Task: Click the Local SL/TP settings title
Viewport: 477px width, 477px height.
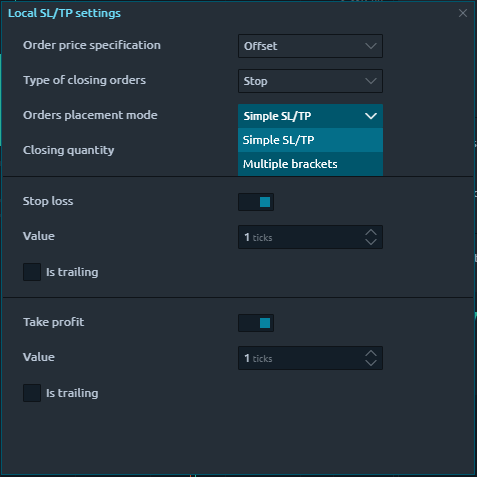Action: tap(64, 13)
